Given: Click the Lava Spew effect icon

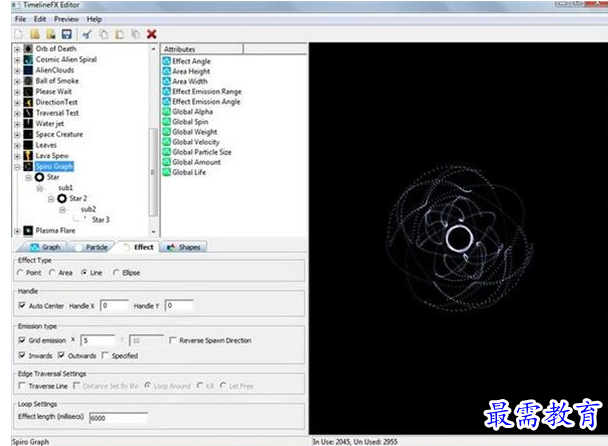Looking at the screenshot, I should click(x=28, y=156).
